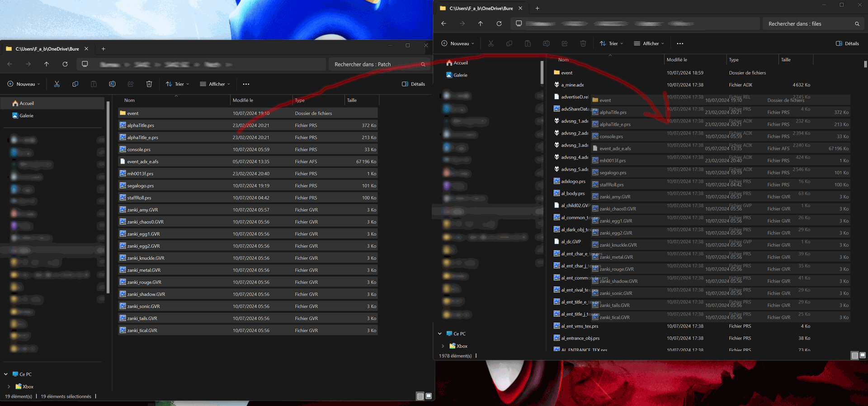This screenshot has height=406, width=868.
Task: Open the three-dots more options in files window
Action: 680,43
